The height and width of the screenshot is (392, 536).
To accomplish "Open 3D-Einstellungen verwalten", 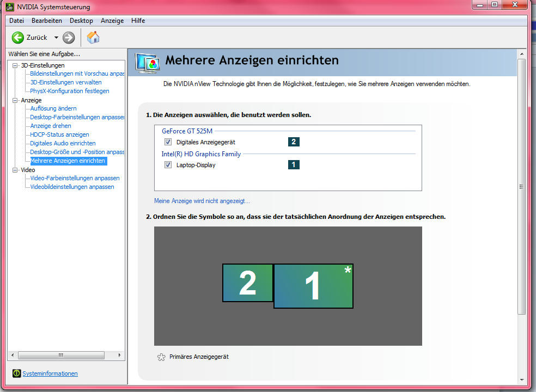I will pyautogui.click(x=66, y=82).
